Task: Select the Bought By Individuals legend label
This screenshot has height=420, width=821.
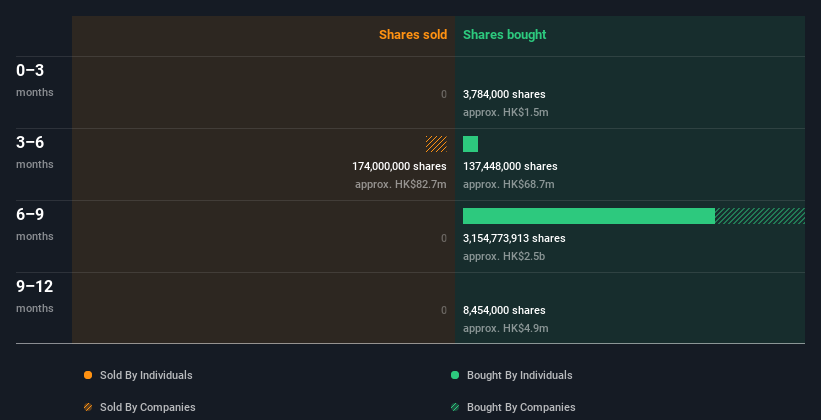Action: 519,375
